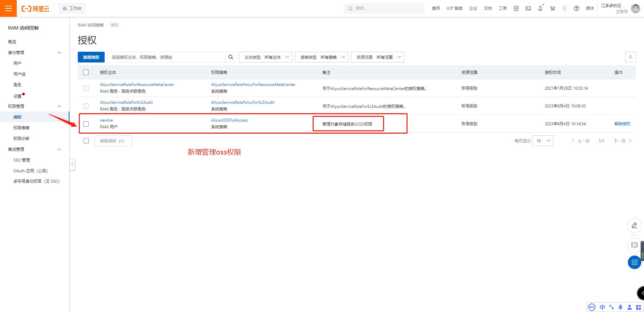This screenshot has width=644, height=312.
Task: Go to 用户组 in the sidebar
Action: pyautogui.click(x=19, y=74)
